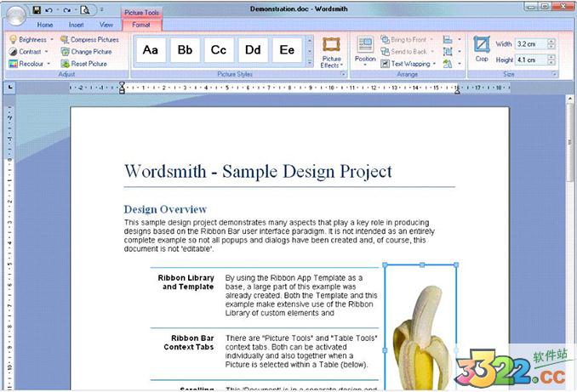Select the Format tab

pos(141,25)
